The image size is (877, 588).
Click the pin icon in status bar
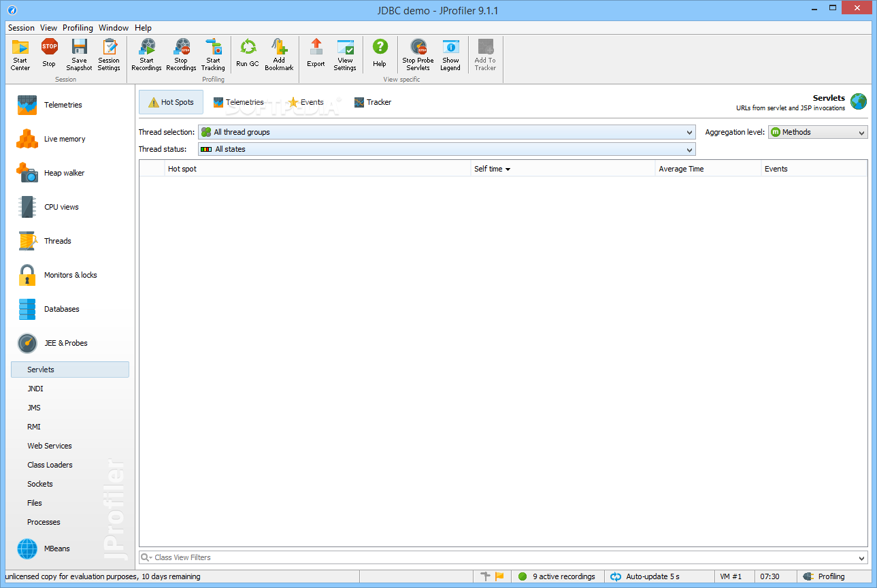point(485,576)
